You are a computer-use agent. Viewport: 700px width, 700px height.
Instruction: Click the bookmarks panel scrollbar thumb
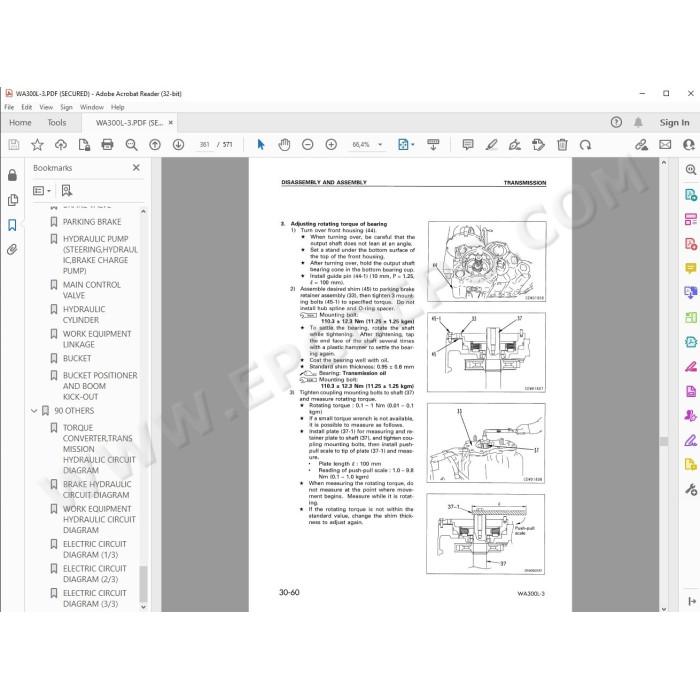click(143, 583)
